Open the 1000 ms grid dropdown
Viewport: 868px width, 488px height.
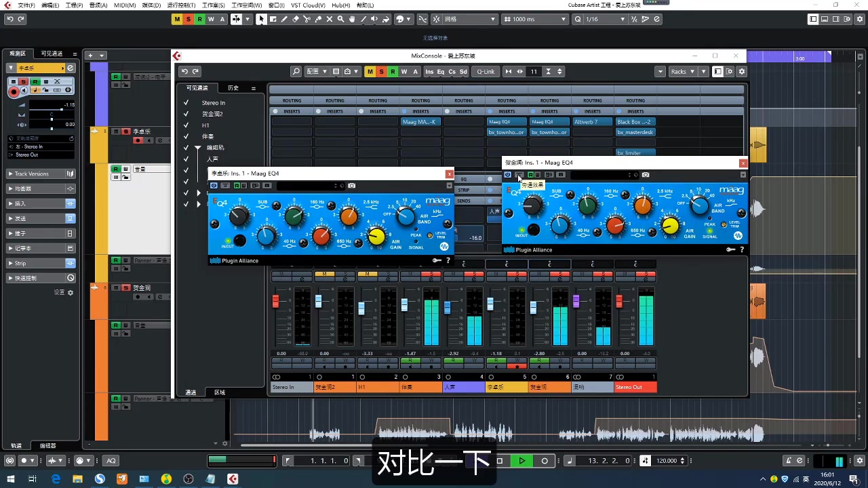[535, 19]
